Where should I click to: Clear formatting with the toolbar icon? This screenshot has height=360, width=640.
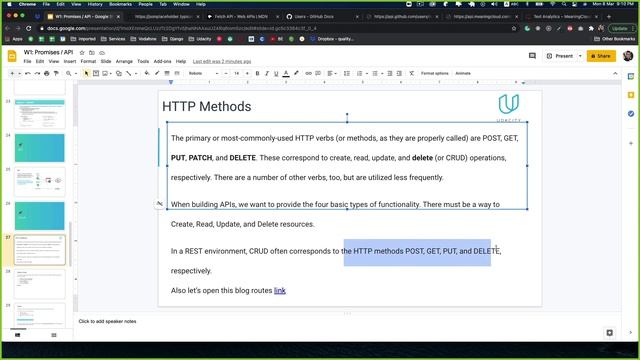tap(411, 73)
